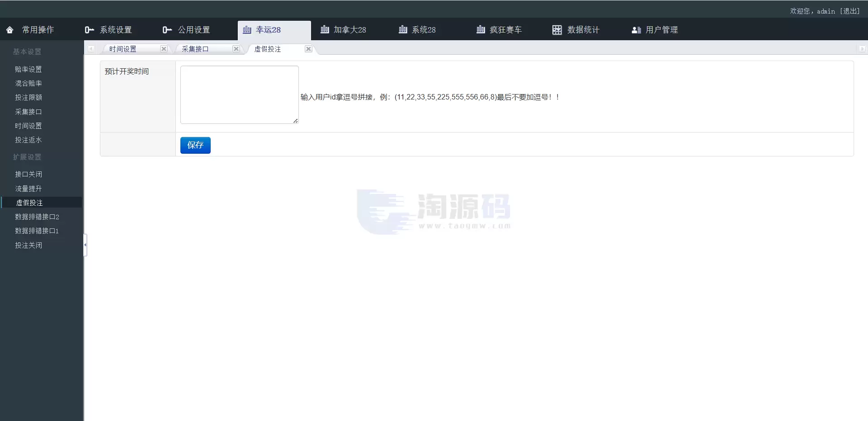Close the 时间设置 tab
This screenshot has width=868, height=421.
(x=164, y=49)
